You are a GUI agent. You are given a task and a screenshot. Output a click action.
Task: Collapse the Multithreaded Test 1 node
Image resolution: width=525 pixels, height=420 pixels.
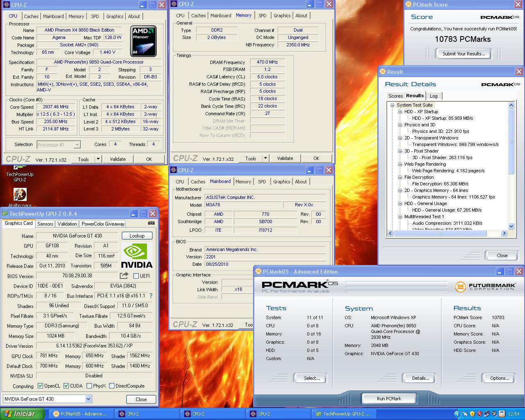[x=400, y=217]
